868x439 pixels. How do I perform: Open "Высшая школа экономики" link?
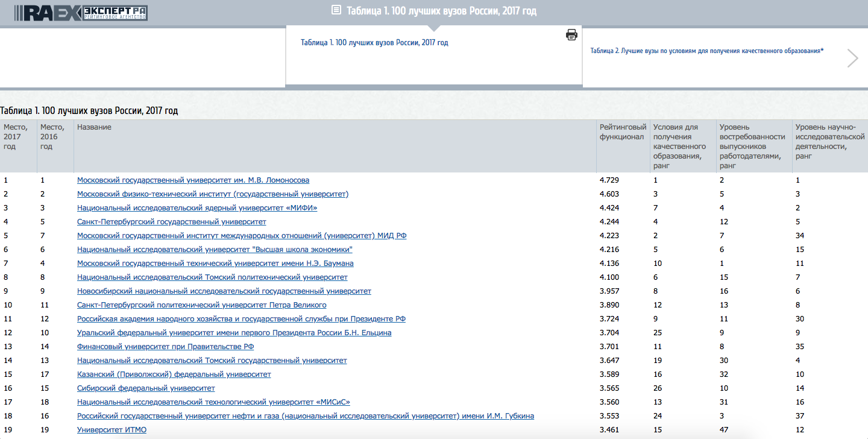pyautogui.click(x=215, y=250)
